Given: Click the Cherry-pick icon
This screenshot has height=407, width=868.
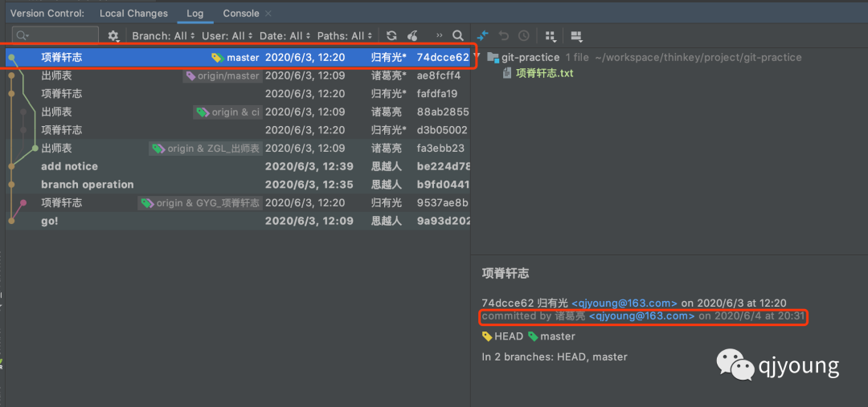Looking at the screenshot, I should (412, 36).
